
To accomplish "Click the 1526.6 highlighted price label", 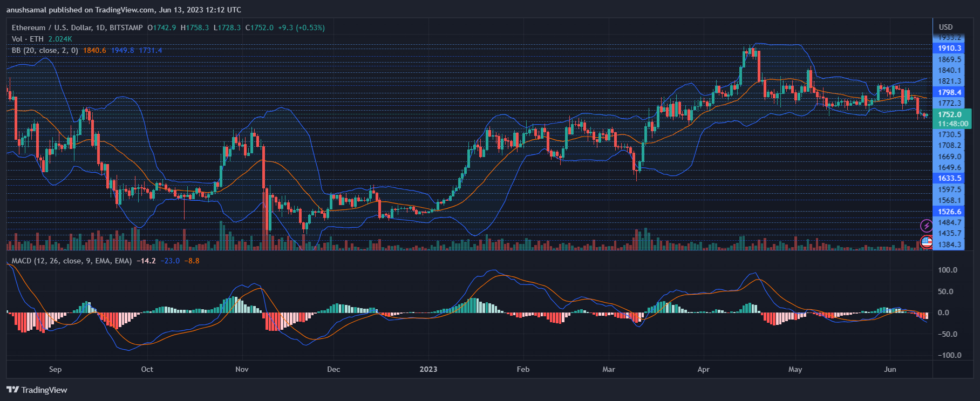I will click(949, 212).
